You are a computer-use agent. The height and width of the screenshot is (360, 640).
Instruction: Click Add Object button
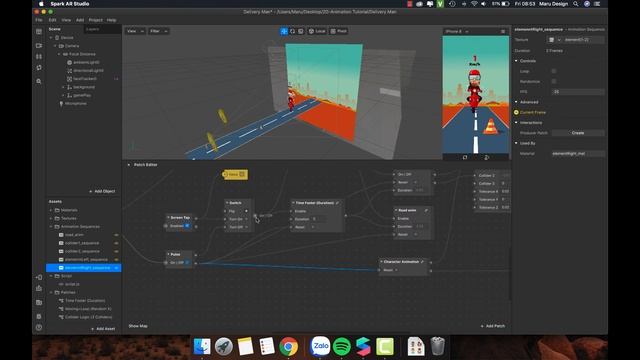(x=102, y=191)
